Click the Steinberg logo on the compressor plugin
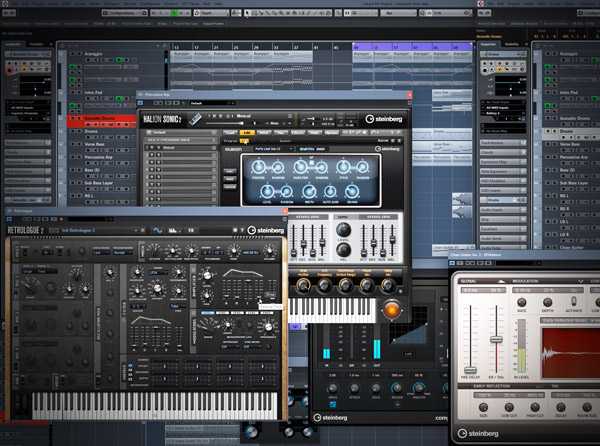This screenshot has height=446, width=600. [330, 417]
